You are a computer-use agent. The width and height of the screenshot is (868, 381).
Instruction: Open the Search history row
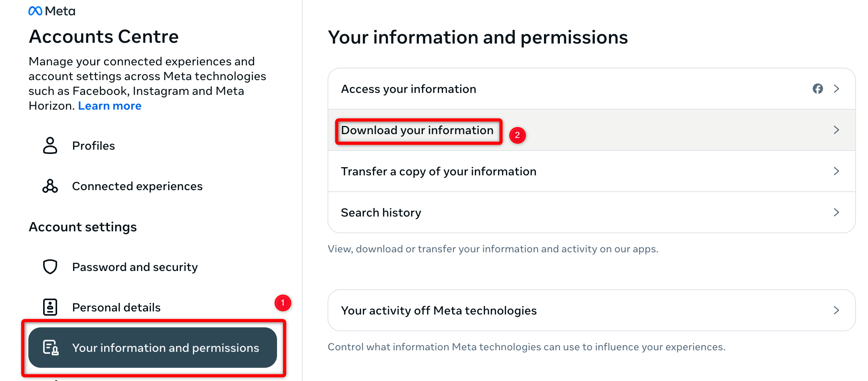(381, 212)
